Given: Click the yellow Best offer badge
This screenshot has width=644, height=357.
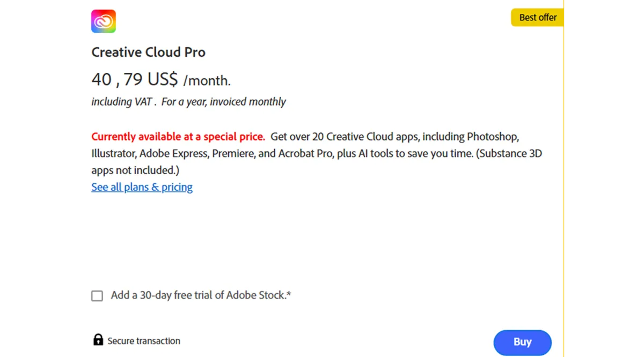Looking at the screenshot, I should [x=538, y=17].
